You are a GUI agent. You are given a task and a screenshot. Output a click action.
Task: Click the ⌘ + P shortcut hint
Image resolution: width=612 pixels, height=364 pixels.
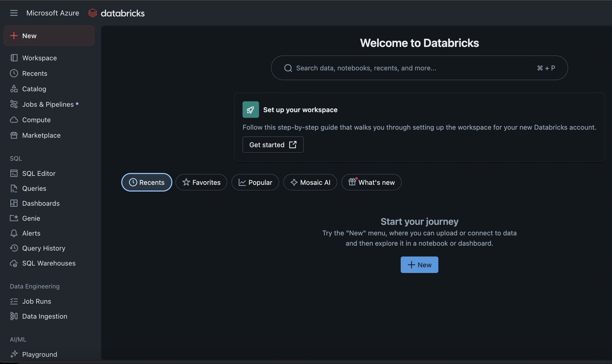pos(546,68)
